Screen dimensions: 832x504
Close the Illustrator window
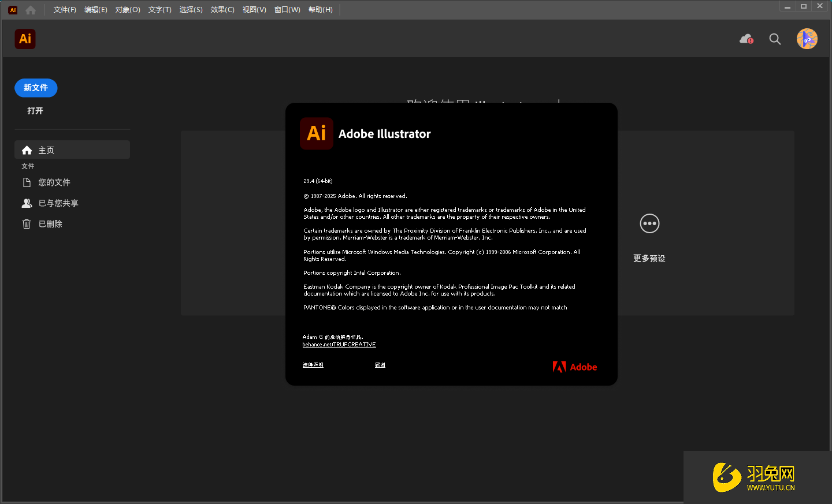[820, 6]
